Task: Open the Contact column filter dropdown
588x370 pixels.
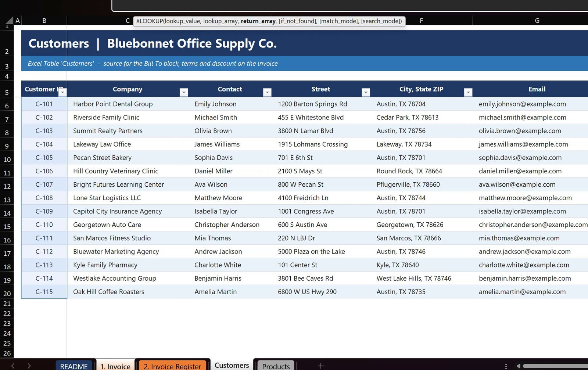Action: (268, 92)
